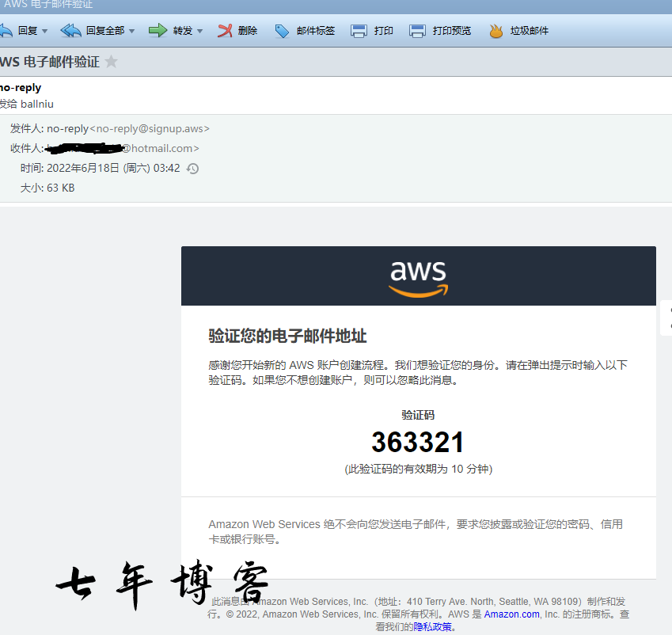
Task: Open the 回复 dropdown arrow
Action: pos(44,32)
